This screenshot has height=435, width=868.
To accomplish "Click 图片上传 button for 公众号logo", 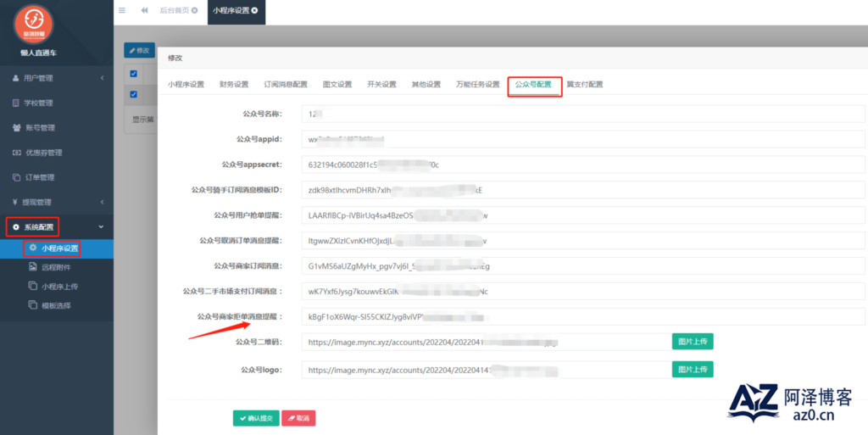I will [693, 369].
